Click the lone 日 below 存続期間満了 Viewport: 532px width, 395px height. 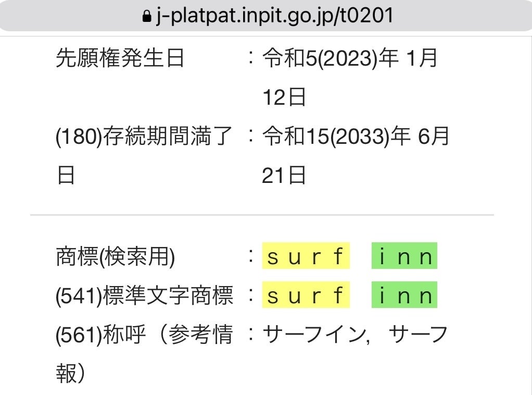point(65,176)
